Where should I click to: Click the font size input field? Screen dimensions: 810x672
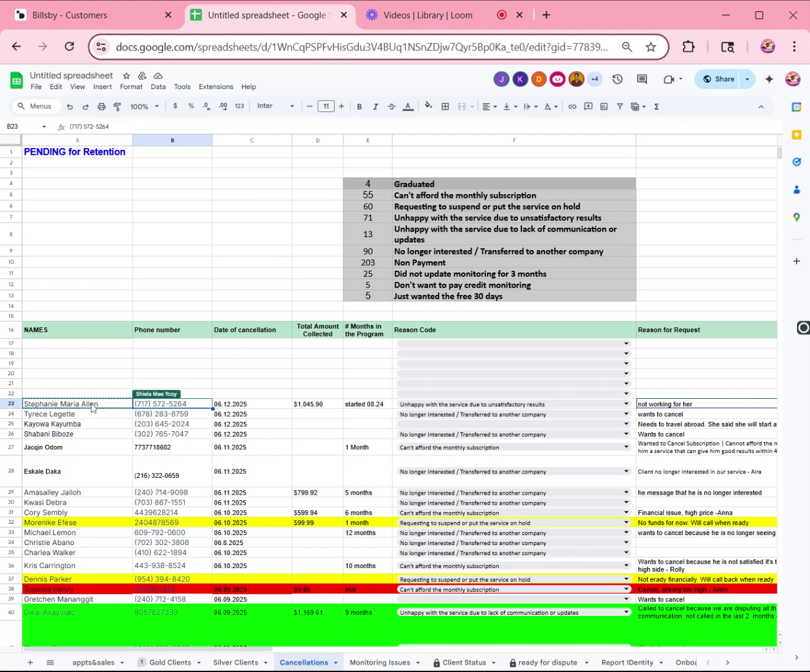[x=326, y=106]
